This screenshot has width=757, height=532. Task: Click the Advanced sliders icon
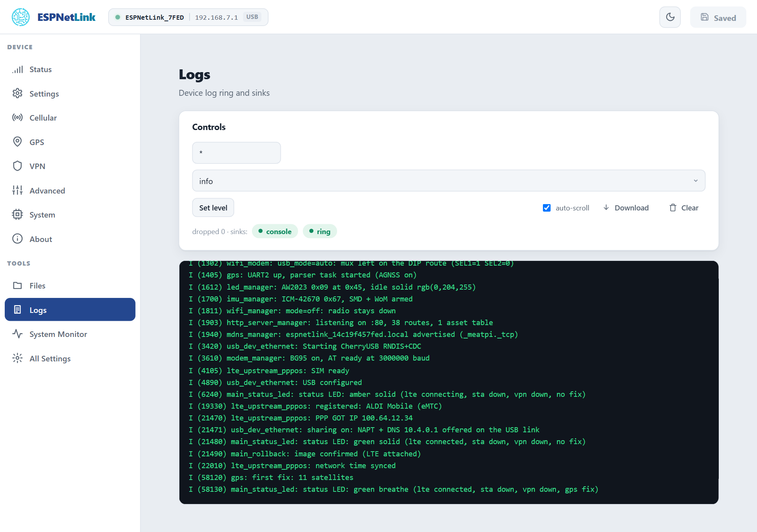point(17,190)
